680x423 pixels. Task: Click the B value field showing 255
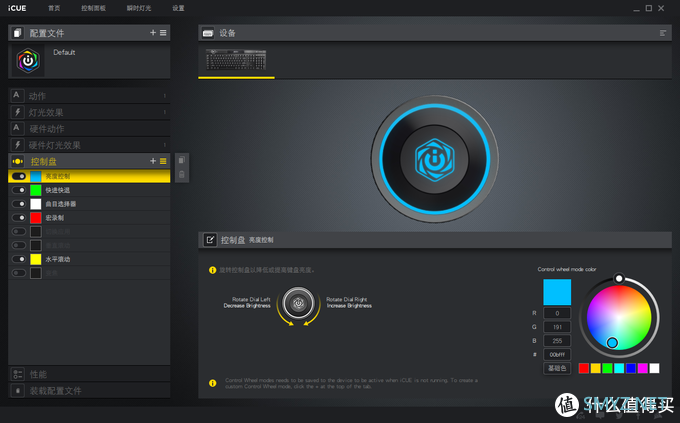[557, 341]
